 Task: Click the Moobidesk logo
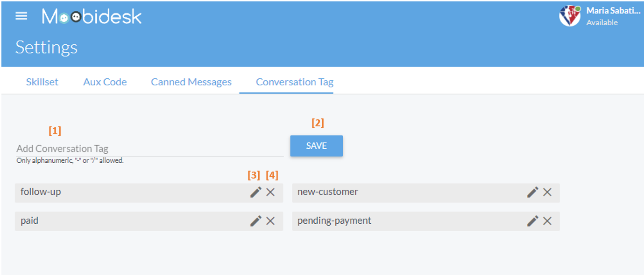[x=92, y=15]
